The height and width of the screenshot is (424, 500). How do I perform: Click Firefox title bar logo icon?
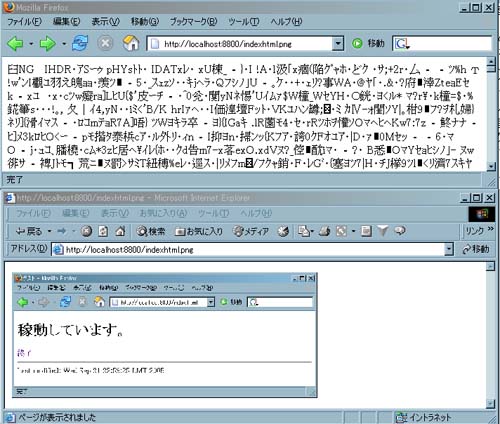pos(9,7)
